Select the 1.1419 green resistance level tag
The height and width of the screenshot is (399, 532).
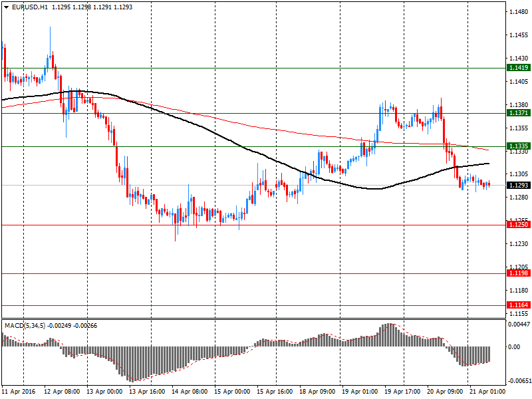[x=519, y=68]
